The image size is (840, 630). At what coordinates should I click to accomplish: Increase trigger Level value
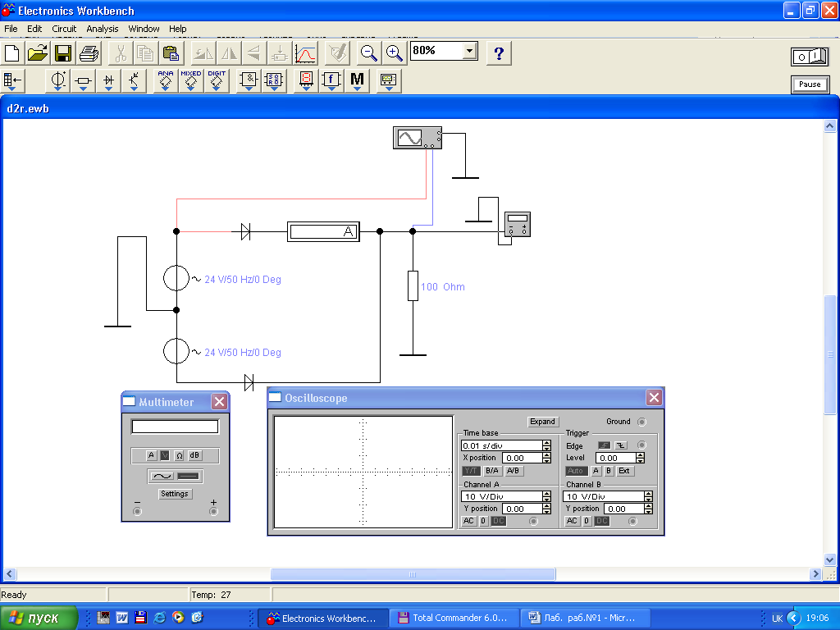click(640, 455)
